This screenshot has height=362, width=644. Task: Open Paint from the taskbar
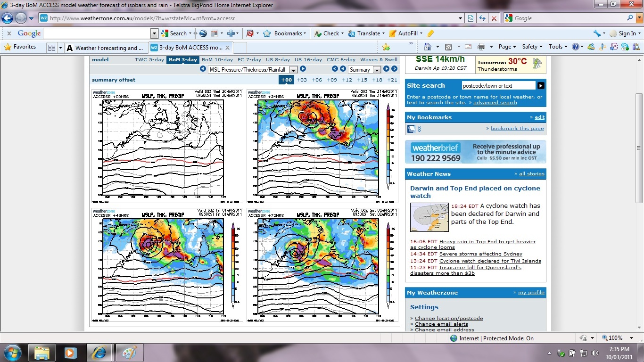128,353
